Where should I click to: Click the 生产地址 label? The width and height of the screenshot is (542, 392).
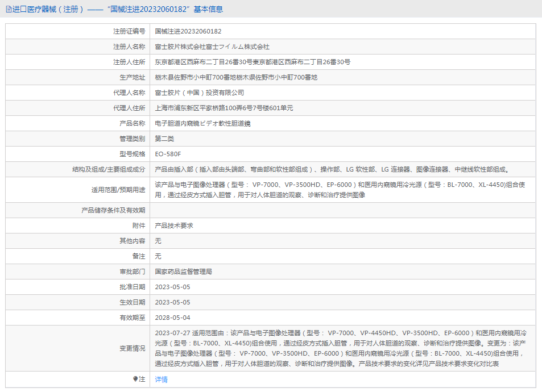[x=133, y=77]
